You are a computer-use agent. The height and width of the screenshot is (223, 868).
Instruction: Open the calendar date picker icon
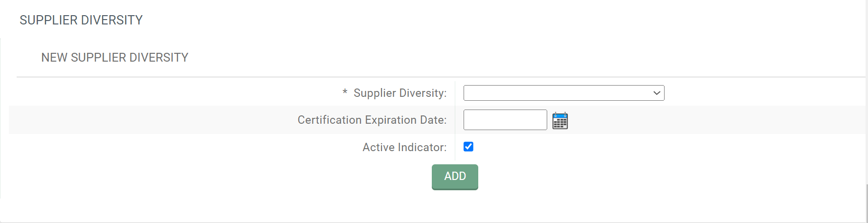tap(560, 120)
